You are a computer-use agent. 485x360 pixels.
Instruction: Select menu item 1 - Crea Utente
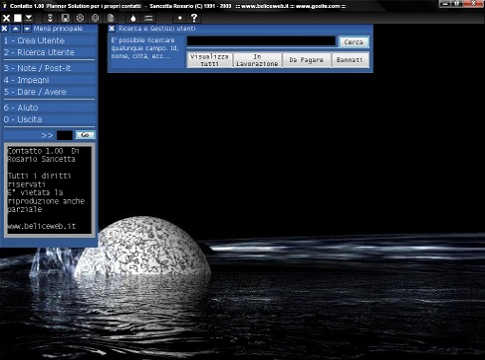(x=49, y=41)
